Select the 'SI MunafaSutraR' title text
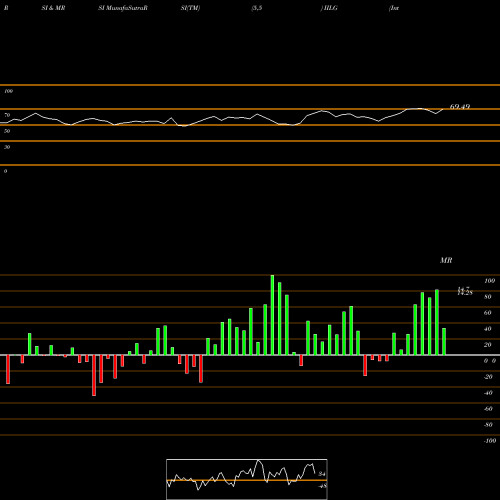Image resolution: width=500 pixels, height=500 pixels. [123, 8]
